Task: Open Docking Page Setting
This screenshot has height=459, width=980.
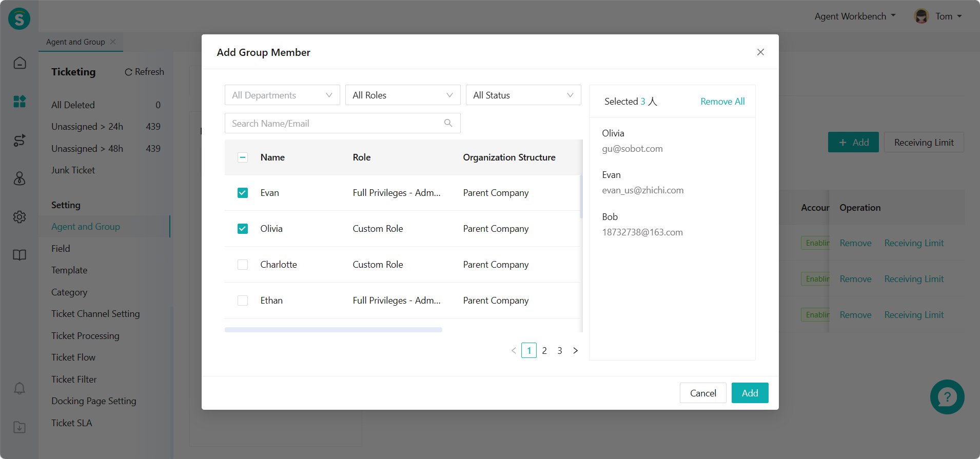Action: [94, 401]
